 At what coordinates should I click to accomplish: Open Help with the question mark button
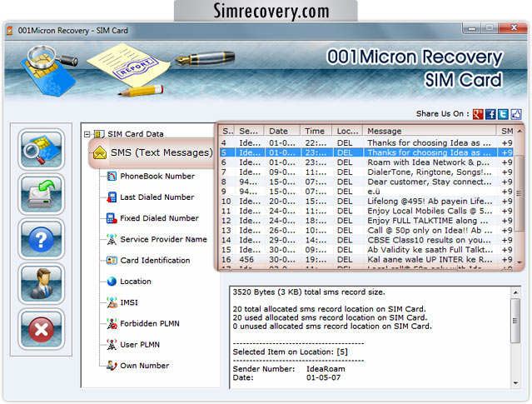pos(42,239)
